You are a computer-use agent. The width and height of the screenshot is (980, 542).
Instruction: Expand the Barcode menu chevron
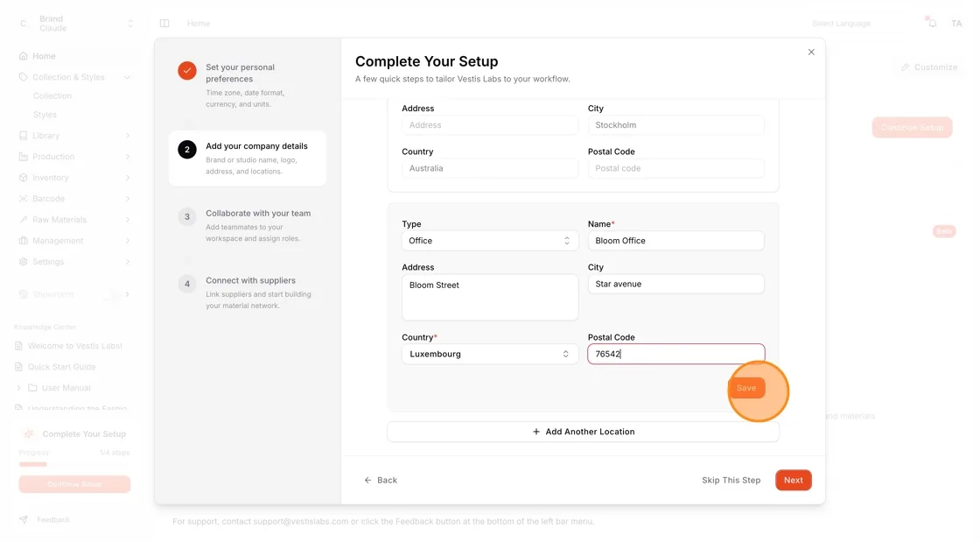[x=128, y=199]
